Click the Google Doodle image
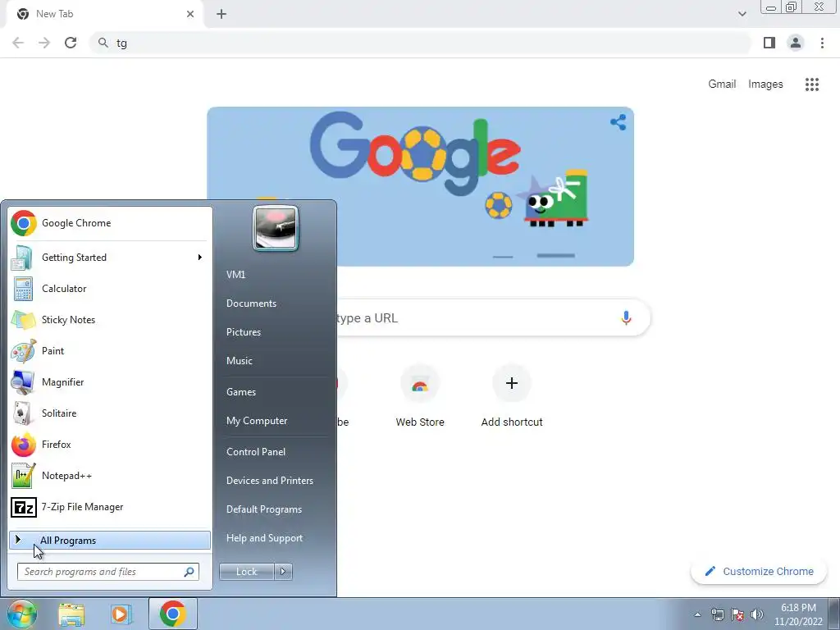This screenshot has width=840, height=630. pos(421,186)
